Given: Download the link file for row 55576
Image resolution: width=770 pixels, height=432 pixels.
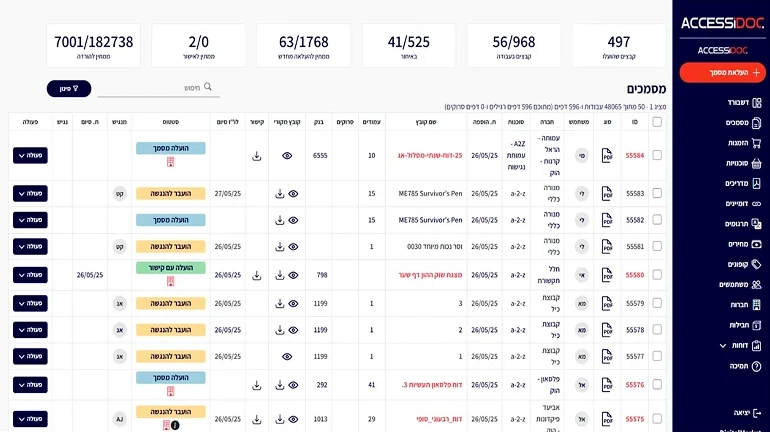Looking at the screenshot, I should click(256, 386).
